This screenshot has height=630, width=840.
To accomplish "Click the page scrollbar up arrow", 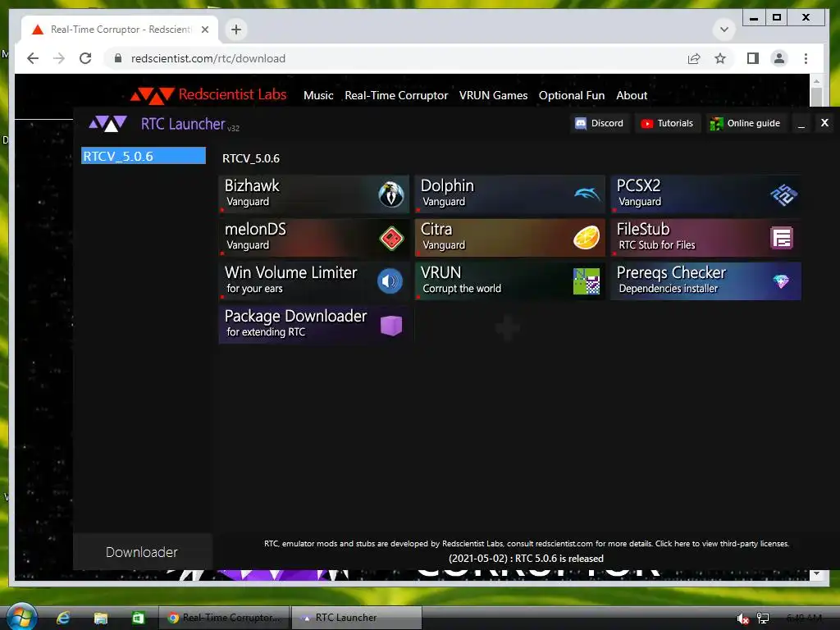I will (816, 81).
